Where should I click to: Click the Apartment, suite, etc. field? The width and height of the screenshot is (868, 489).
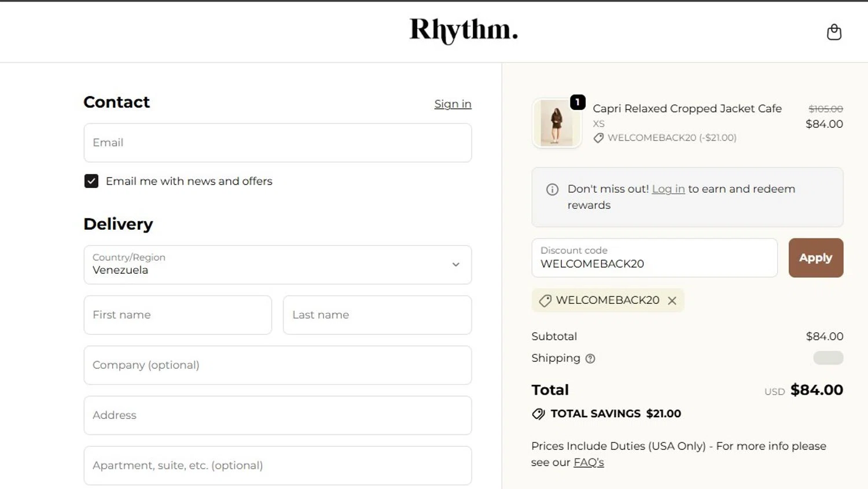pos(278,465)
